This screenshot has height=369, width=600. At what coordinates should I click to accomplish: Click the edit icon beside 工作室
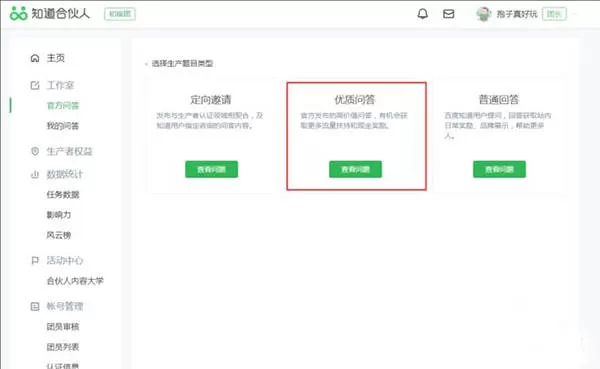tap(35, 85)
